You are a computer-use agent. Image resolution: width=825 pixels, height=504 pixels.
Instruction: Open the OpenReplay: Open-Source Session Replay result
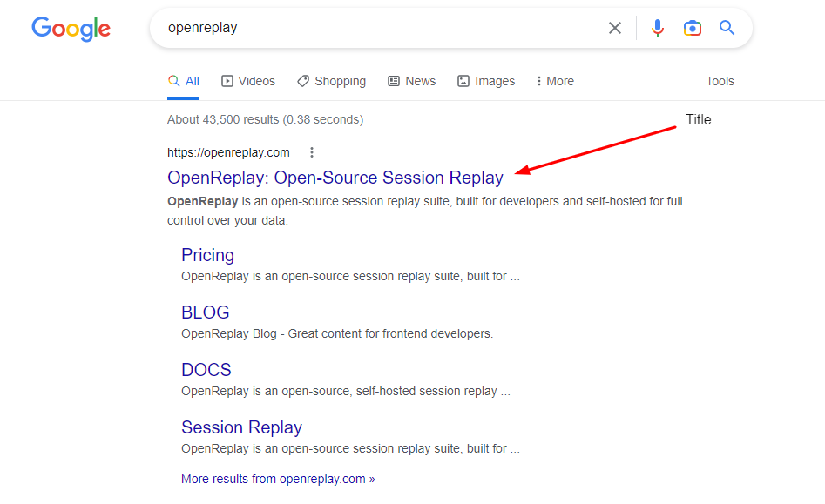[x=335, y=178]
